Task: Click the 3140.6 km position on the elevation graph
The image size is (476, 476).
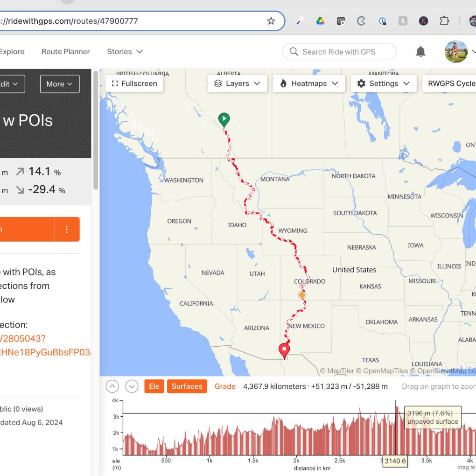Action: [395, 427]
